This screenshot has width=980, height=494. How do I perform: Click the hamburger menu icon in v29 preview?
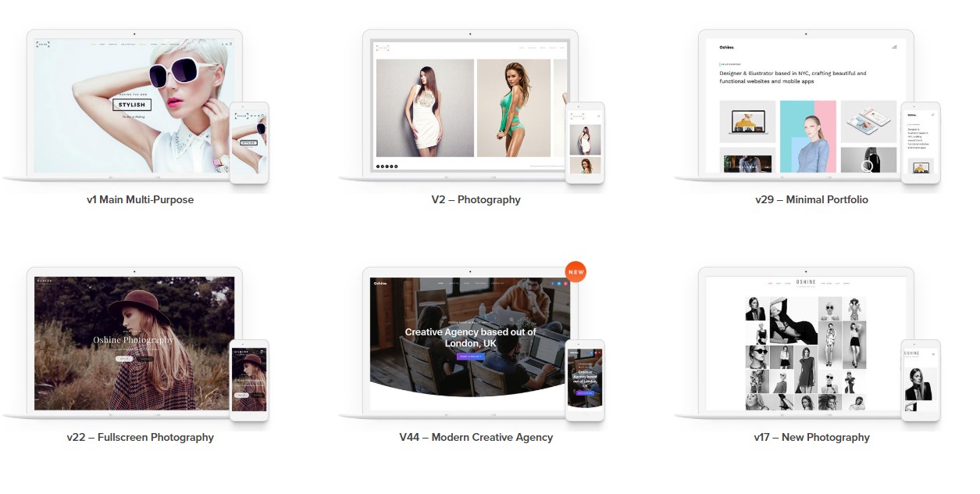pyautogui.click(x=894, y=47)
